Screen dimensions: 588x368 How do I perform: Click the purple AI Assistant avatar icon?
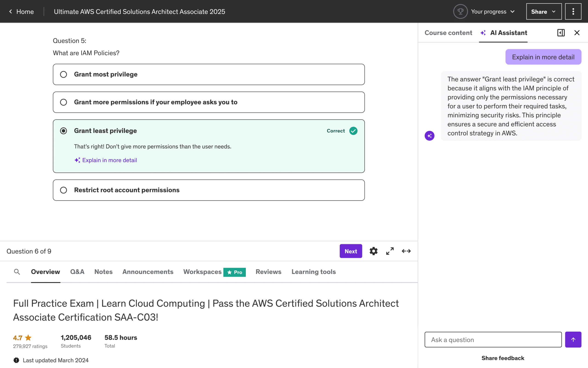[x=429, y=135]
